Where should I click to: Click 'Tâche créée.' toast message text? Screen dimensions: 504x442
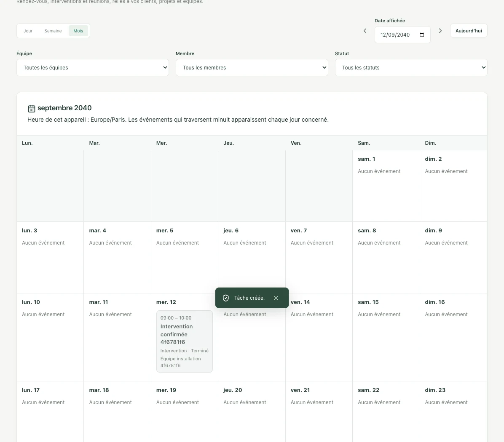(249, 298)
